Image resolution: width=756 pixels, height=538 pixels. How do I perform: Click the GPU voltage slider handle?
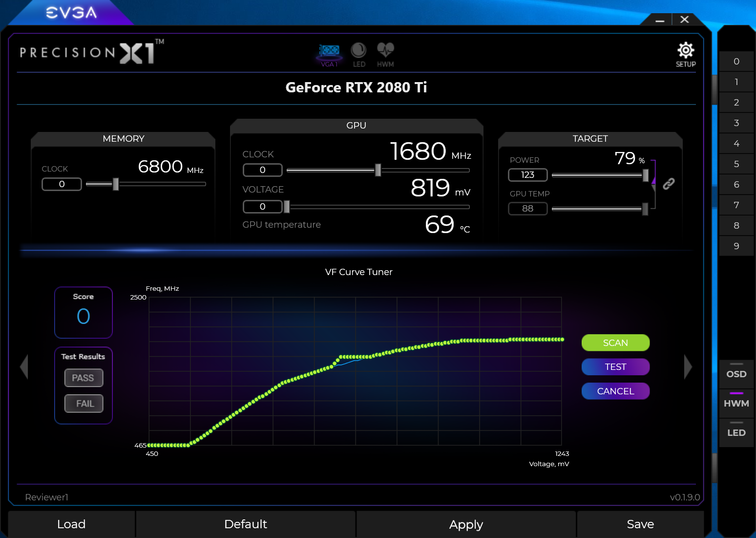(287, 207)
